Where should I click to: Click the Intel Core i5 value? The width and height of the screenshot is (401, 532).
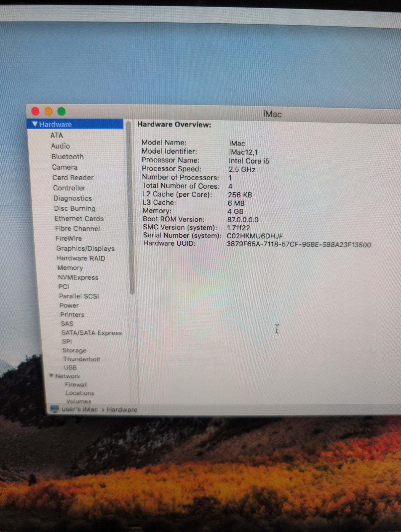tap(249, 161)
